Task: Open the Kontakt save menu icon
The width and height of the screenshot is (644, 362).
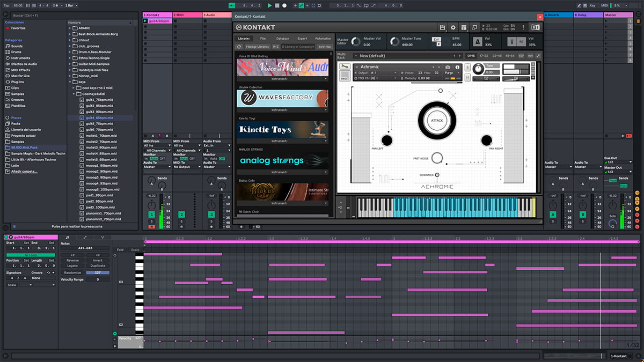Action: tap(442, 27)
